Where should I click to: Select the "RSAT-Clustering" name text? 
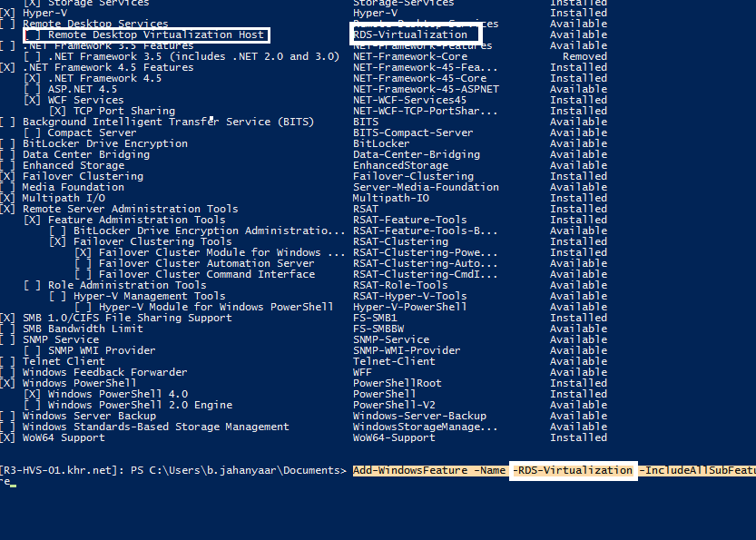point(400,241)
